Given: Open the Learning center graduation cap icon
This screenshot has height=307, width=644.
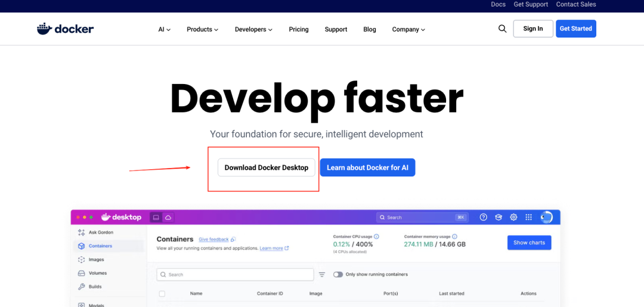Looking at the screenshot, I should [x=499, y=217].
